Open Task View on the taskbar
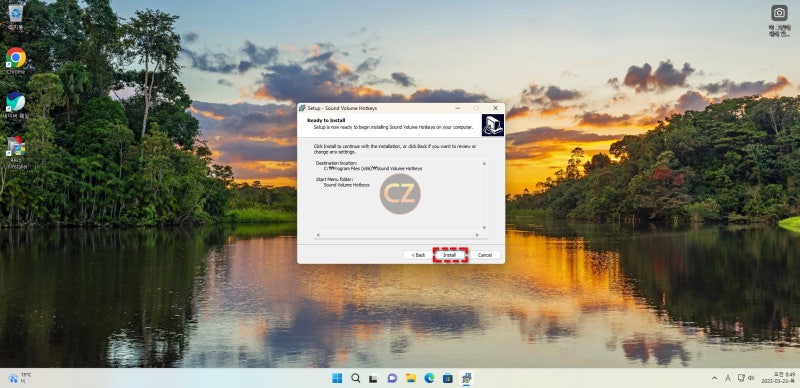 point(373,378)
